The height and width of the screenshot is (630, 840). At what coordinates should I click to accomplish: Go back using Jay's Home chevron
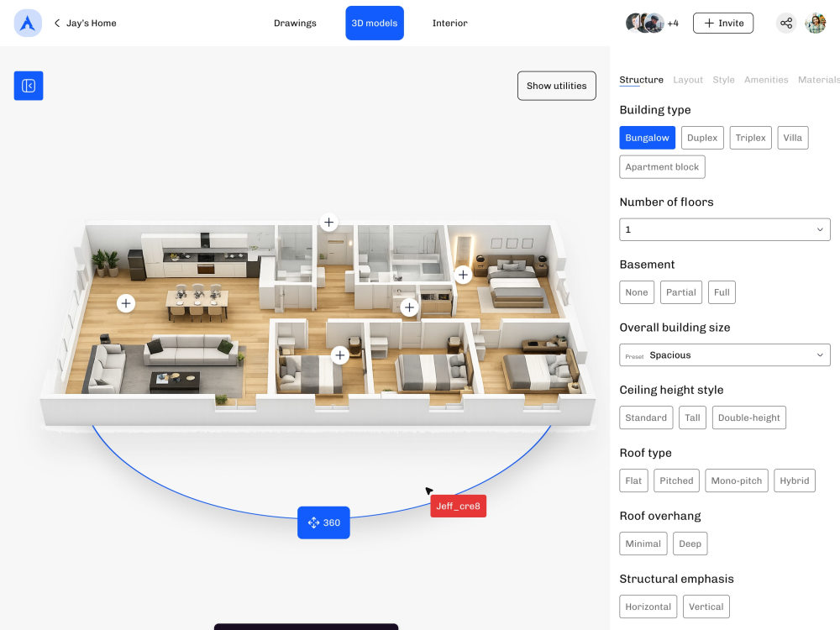(57, 23)
